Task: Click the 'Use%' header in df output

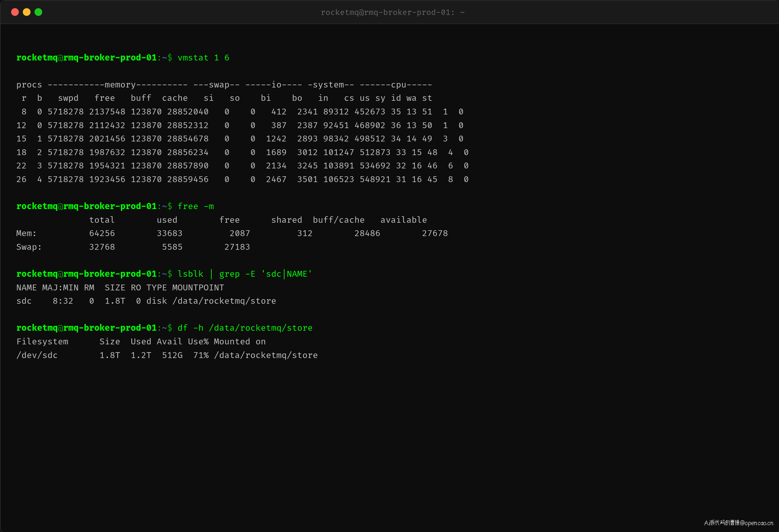Action: [198, 341]
